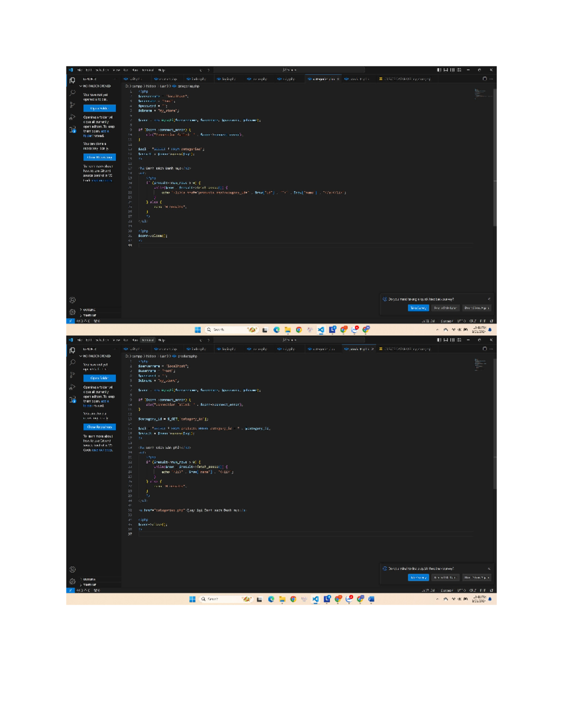The height and width of the screenshot is (728, 563).
Task: Click Manage gear in the products.php window
Action: pyautogui.click(x=72, y=581)
